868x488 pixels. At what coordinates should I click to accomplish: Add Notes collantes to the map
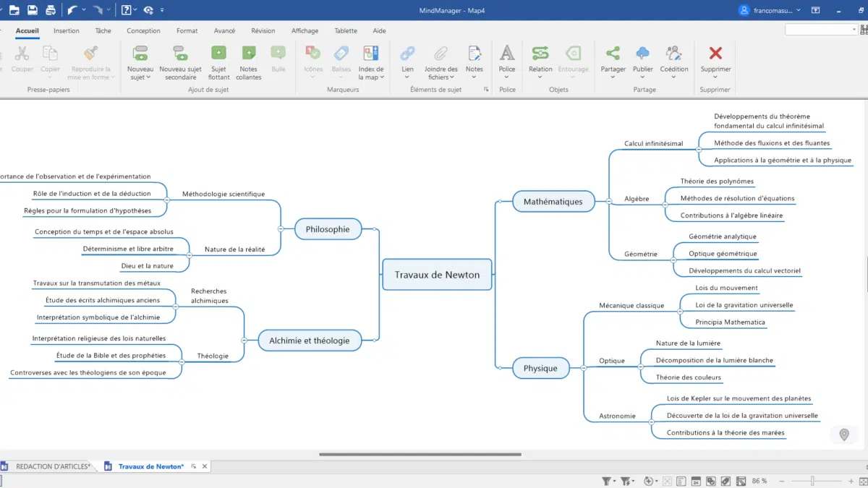(248, 53)
